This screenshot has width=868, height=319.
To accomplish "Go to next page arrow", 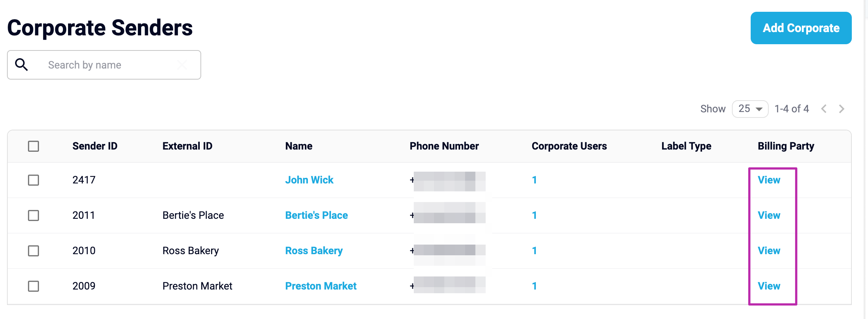I will [842, 109].
